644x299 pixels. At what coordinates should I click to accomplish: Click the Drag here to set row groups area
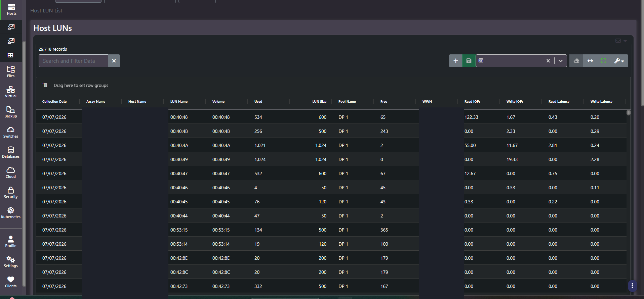(x=81, y=85)
